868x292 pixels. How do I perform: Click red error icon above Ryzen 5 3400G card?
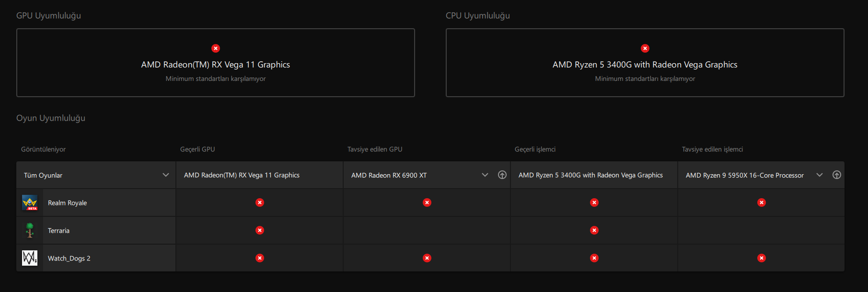[x=645, y=48]
